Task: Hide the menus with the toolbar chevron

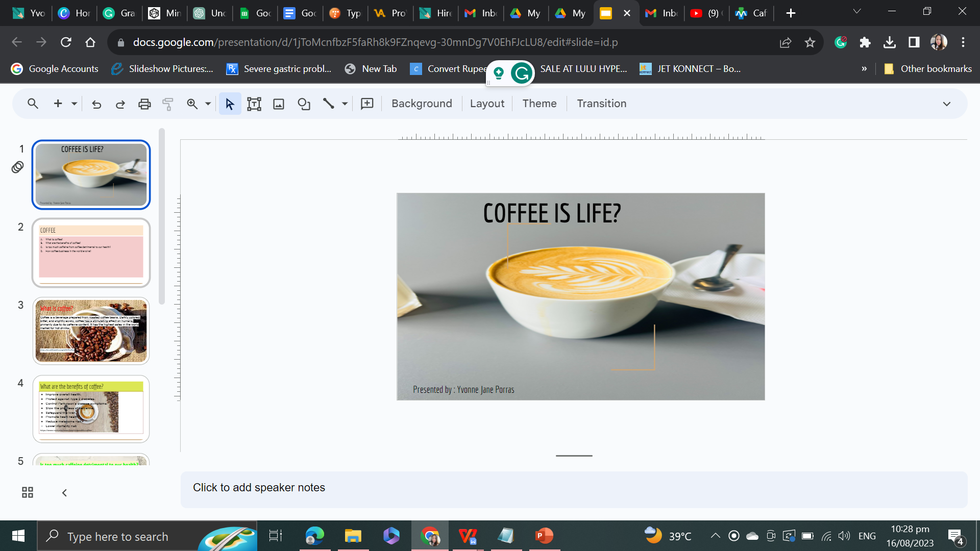Action: (947, 104)
